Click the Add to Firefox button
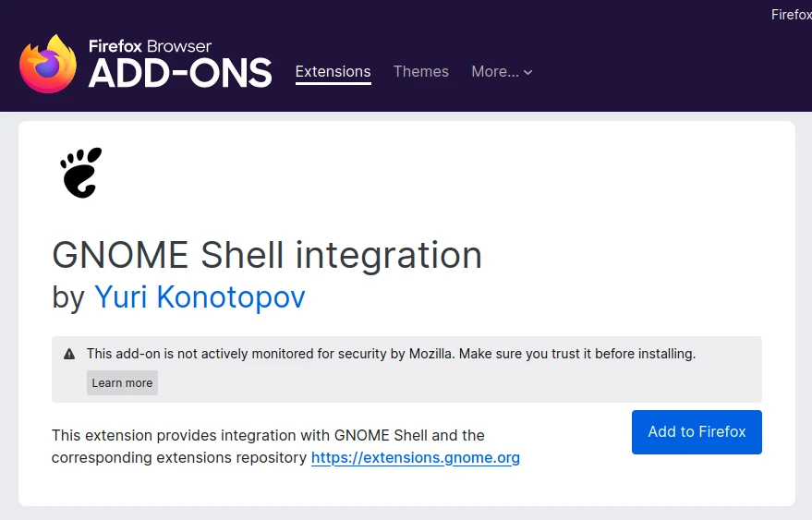This screenshot has height=520, width=812. coord(697,432)
